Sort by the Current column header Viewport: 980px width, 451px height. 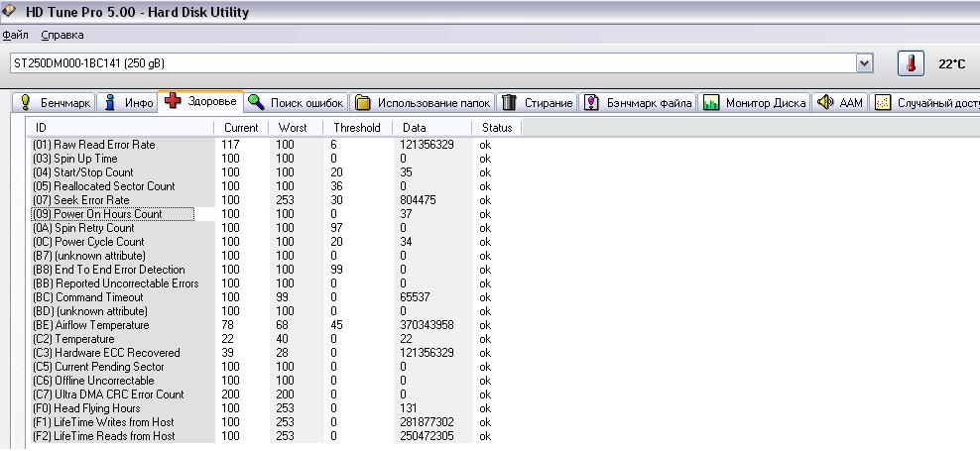[241, 128]
